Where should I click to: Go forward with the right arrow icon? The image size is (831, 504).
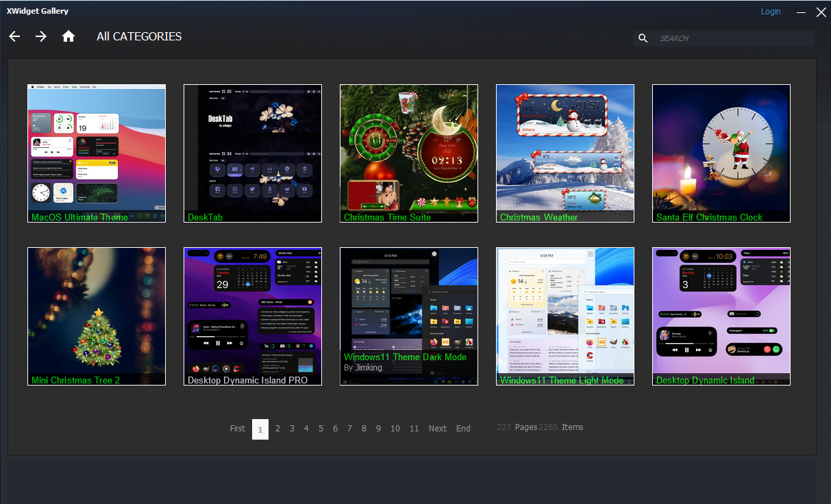[41, 36]
